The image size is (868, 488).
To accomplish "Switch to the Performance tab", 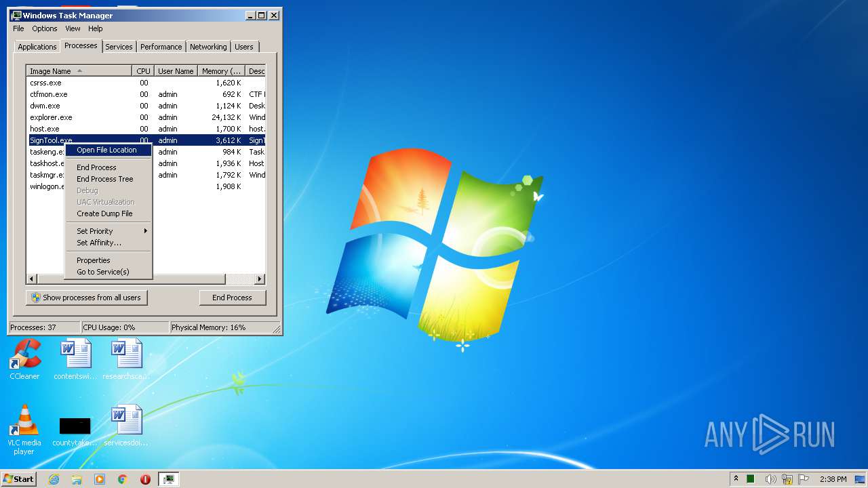I will (x=161, y=47).
